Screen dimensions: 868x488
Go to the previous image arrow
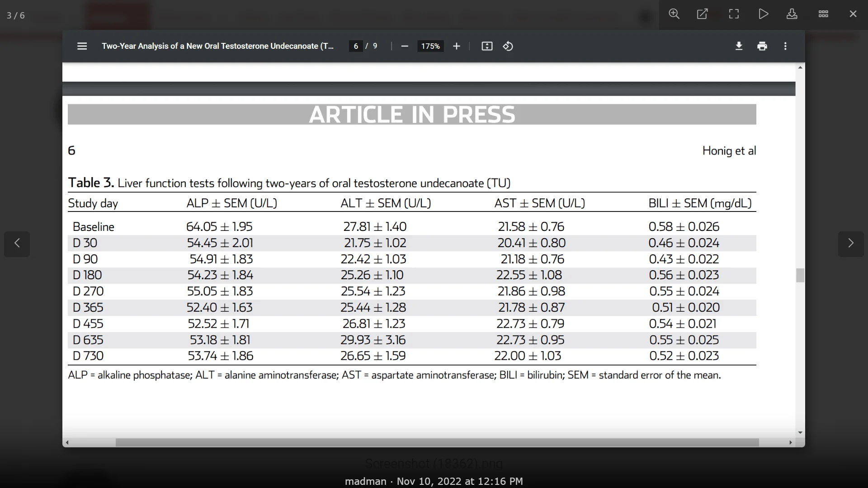pos(17,244)
